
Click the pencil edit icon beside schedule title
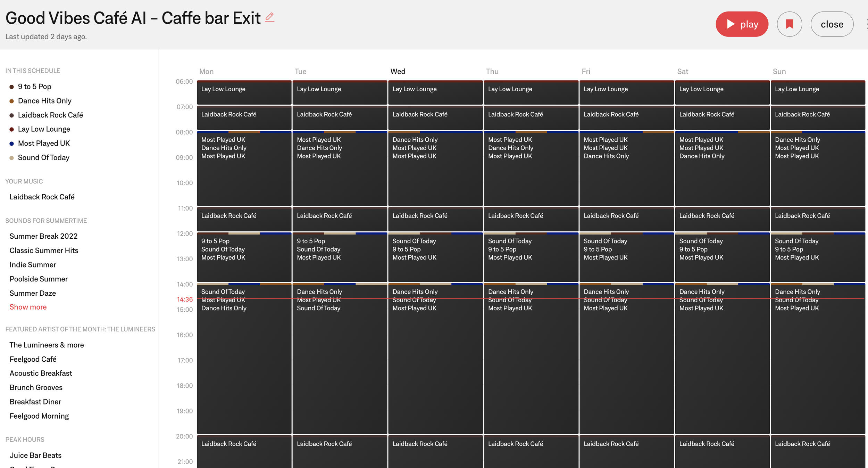coord(269,17)
